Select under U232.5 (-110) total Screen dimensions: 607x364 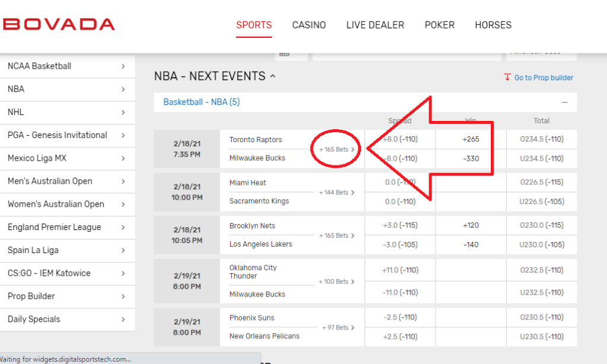point(542,292)
